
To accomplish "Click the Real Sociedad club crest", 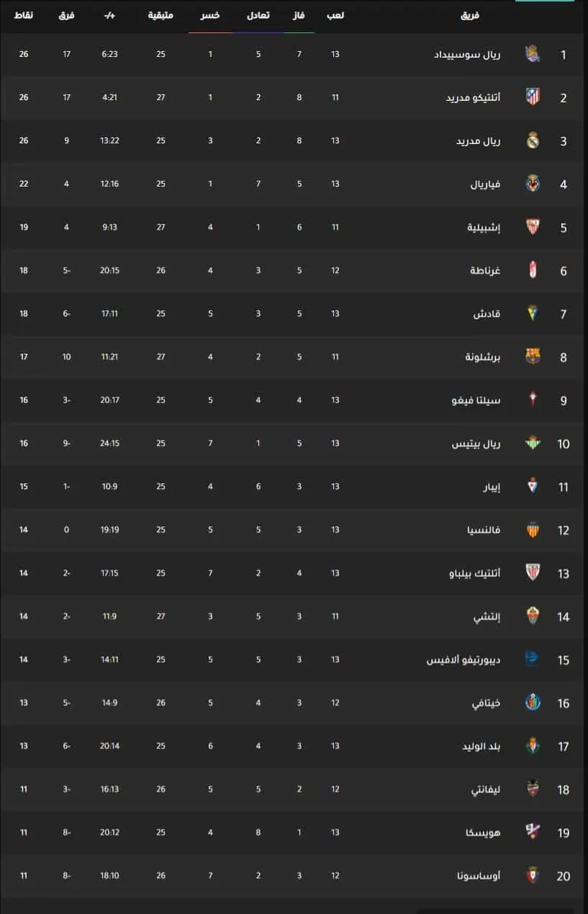I will coord(533,54).
